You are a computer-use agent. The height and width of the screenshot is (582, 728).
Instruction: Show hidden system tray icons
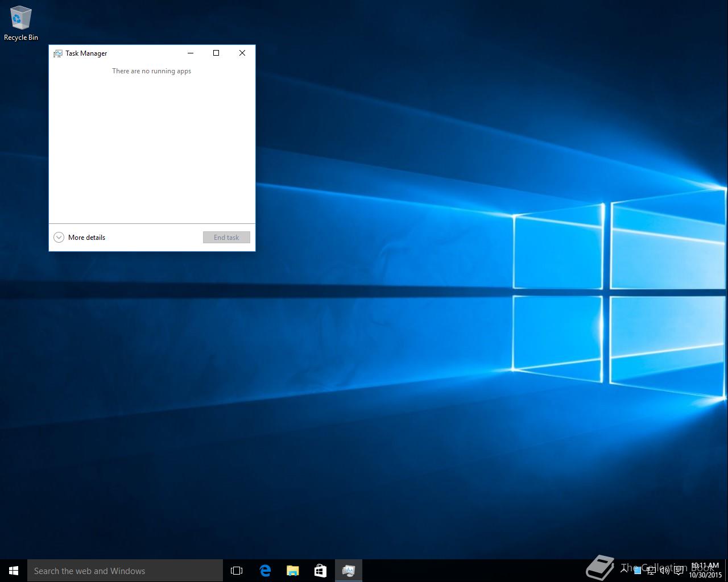point(624,569)
